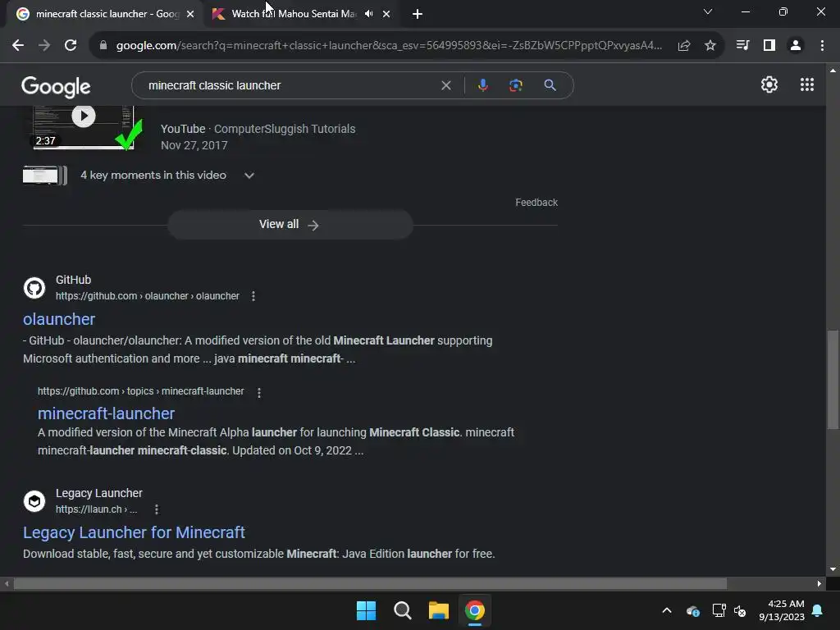Screen dimensions: 840x630
Task: Open a new browser tab
Action: click(x=418, y=15)
